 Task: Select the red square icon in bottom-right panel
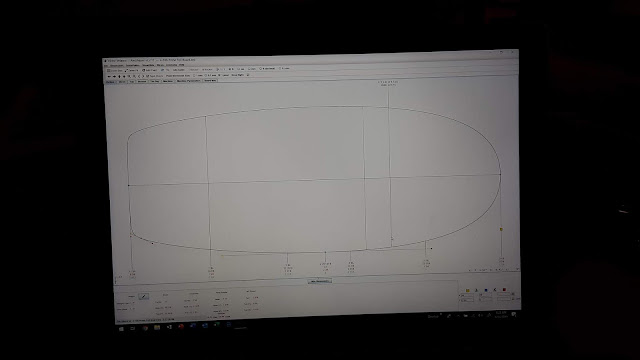(504, 289)
